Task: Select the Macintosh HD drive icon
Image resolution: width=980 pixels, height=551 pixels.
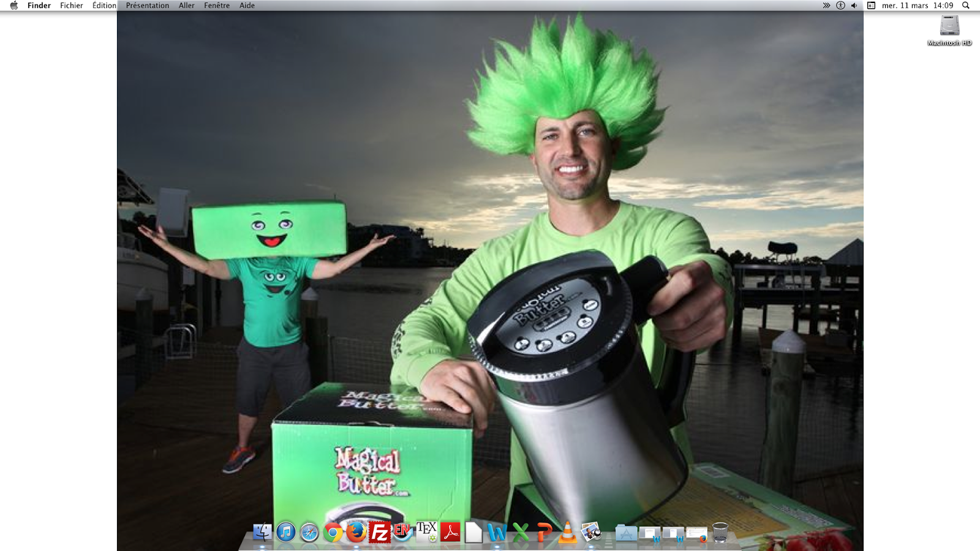Action: click(949, 26)
